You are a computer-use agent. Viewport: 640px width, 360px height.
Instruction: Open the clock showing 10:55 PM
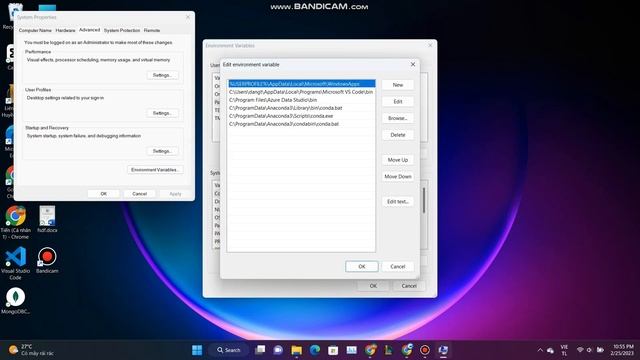[x=623, y=350]
